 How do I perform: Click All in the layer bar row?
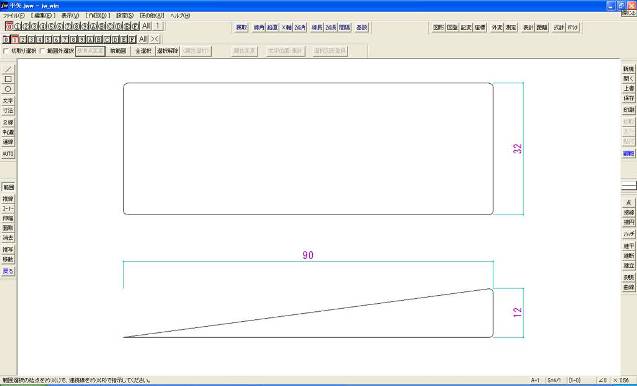click(x=143, y=39)
